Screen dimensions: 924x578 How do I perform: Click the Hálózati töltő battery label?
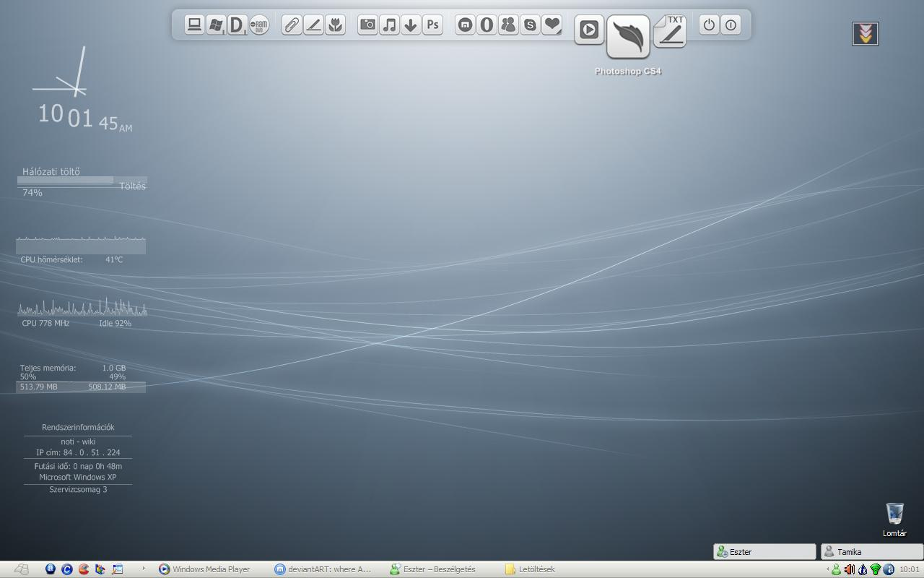tap(51, 171)
